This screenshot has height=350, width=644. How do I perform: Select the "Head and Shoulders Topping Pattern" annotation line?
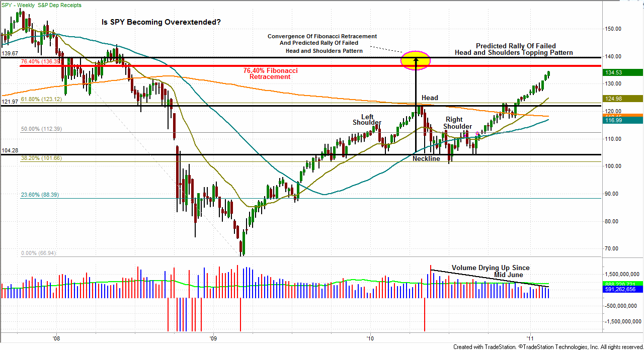(x=514, y=52)
